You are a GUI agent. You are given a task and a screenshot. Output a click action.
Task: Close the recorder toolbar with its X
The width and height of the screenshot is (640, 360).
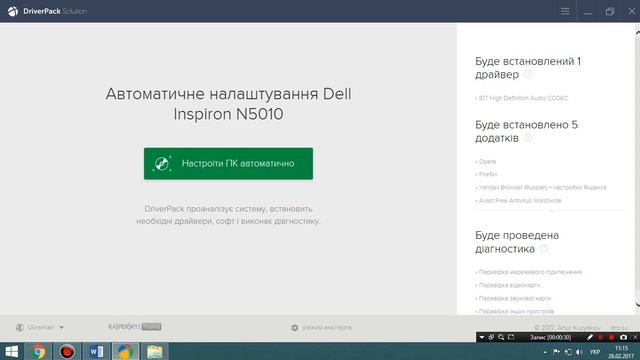click(635, 337)
